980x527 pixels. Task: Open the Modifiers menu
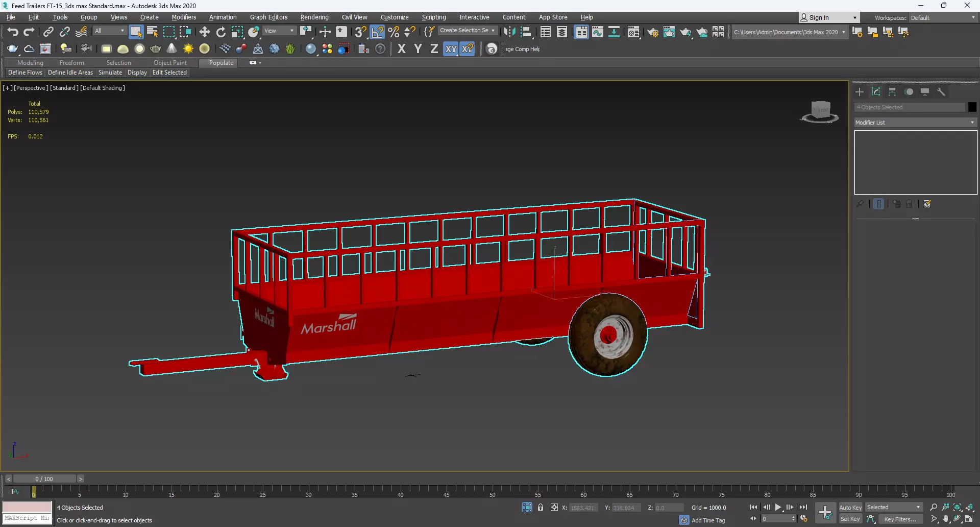point(184,17)
